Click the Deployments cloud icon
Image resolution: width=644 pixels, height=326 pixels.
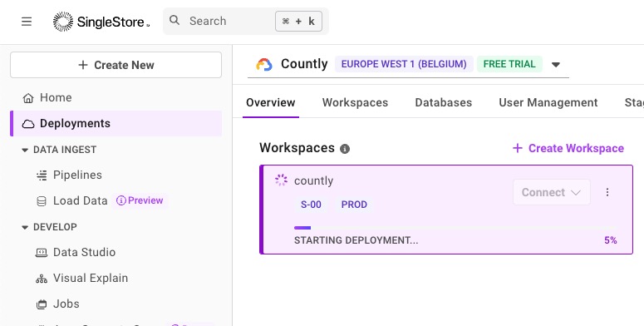coord(28,124)
